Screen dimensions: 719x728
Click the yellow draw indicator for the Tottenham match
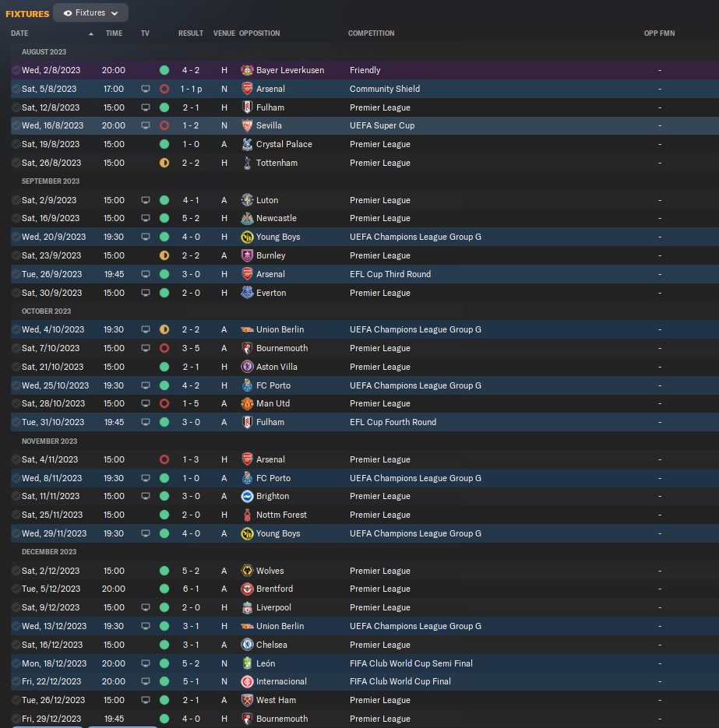[x=164, y=163]
